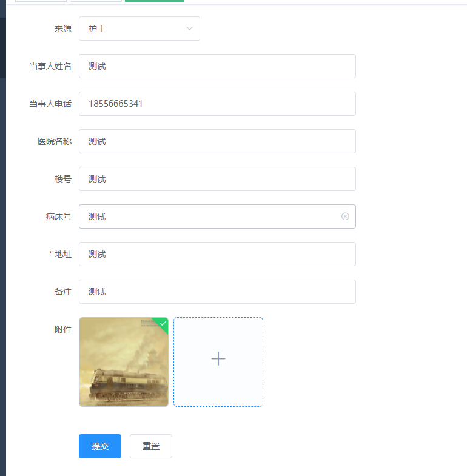Submit the form with 提交 button

[x=100, y=446]
